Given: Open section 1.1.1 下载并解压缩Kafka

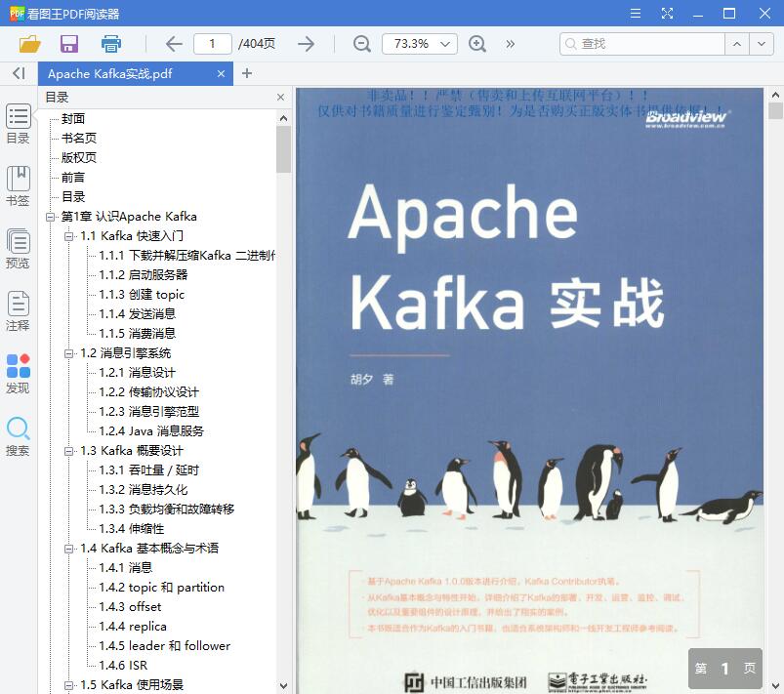Looking at the screenshot, I should tap(187, 256).
